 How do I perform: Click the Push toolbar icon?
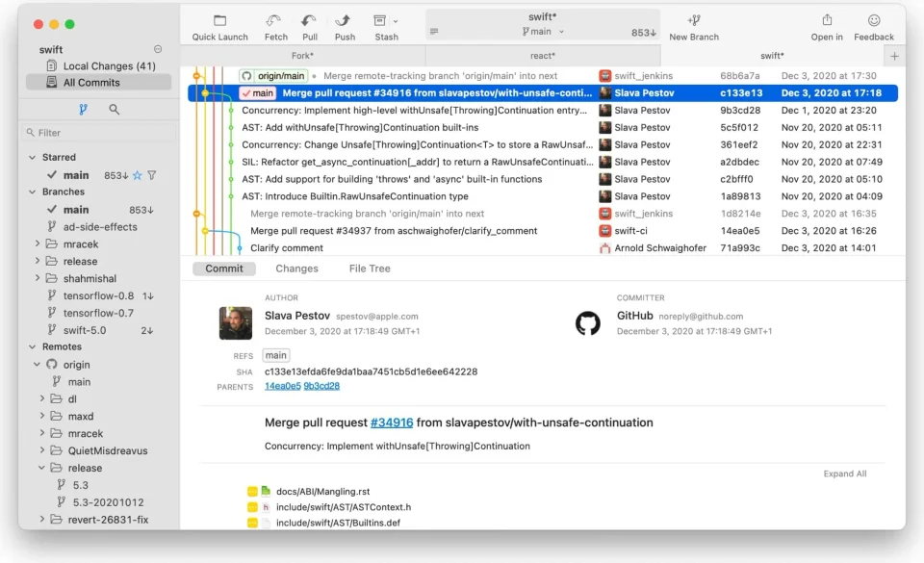343,21
